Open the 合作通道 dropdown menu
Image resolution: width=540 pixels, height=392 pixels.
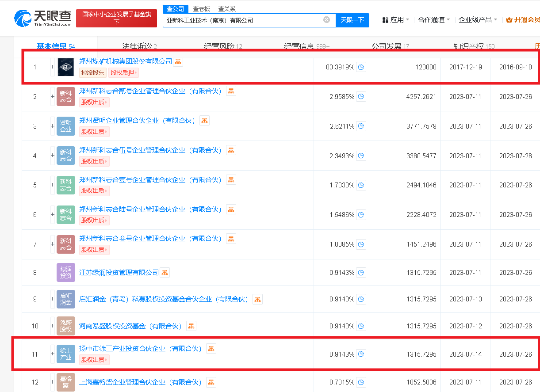click(434, 20)
